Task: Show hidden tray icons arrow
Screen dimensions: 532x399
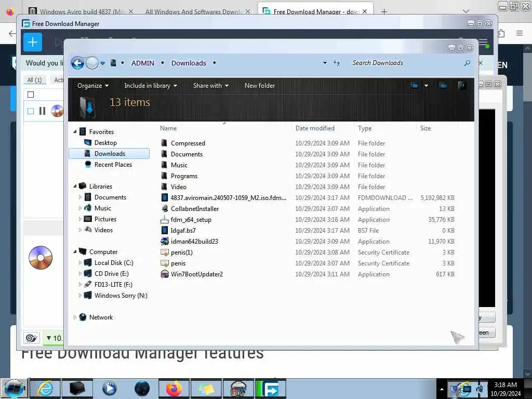Action: point(442,389)
